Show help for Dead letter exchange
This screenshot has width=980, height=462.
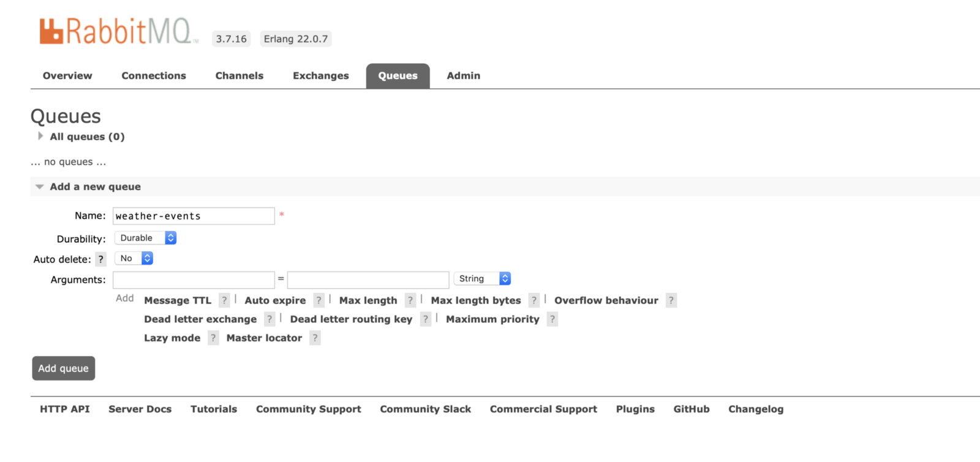coord(269,319)
